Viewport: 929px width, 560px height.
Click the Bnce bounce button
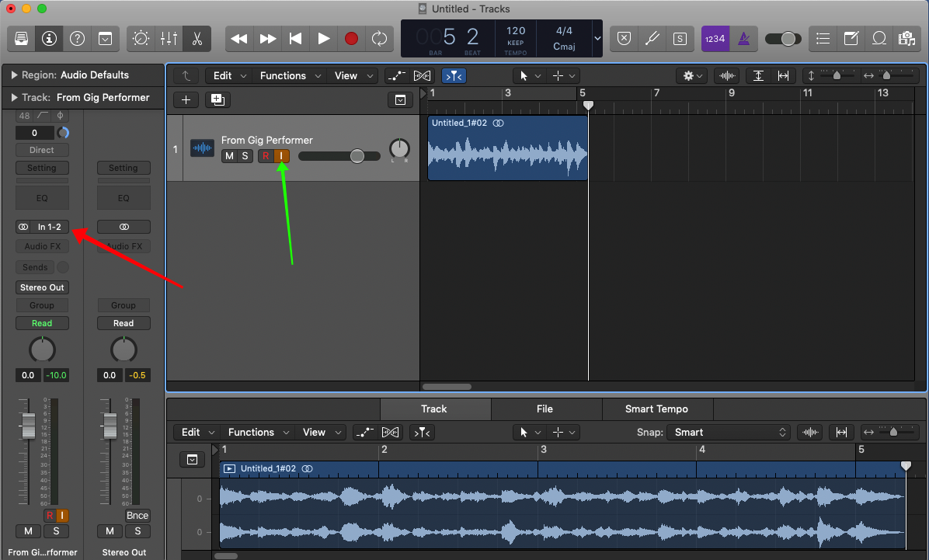137,516
